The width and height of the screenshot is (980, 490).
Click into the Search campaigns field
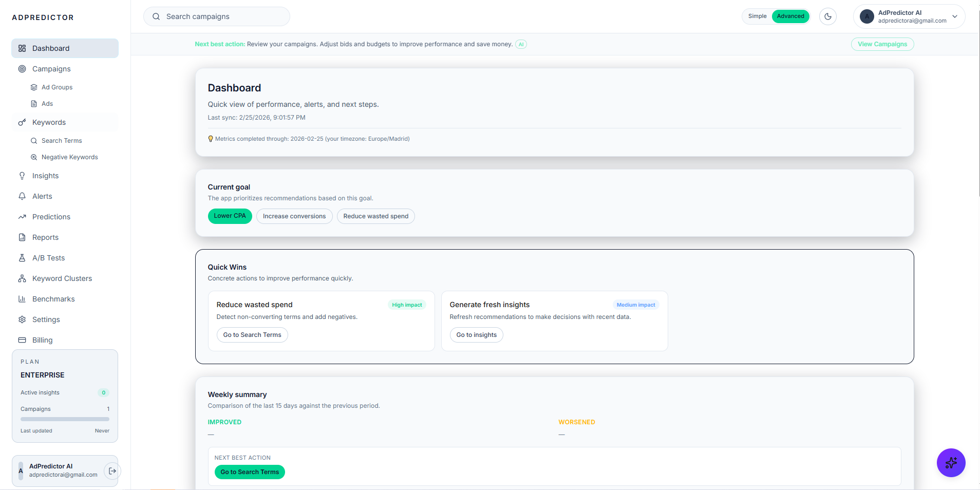[x=216, y=16]
